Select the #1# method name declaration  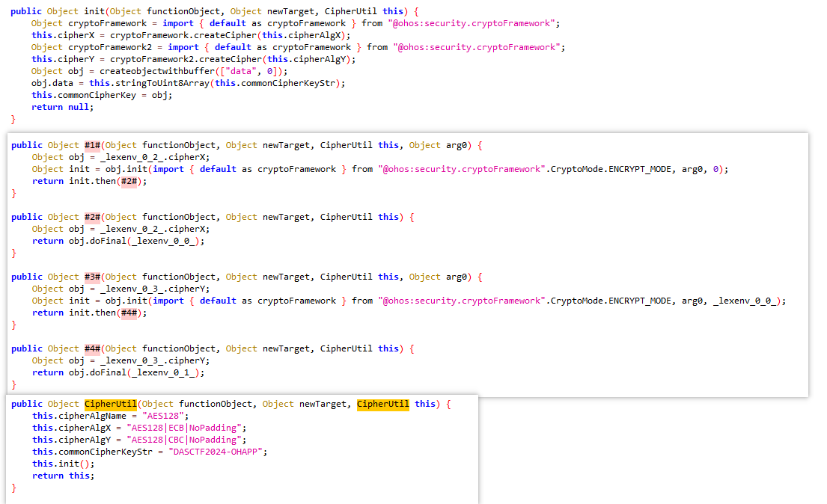tap(92, 145)
